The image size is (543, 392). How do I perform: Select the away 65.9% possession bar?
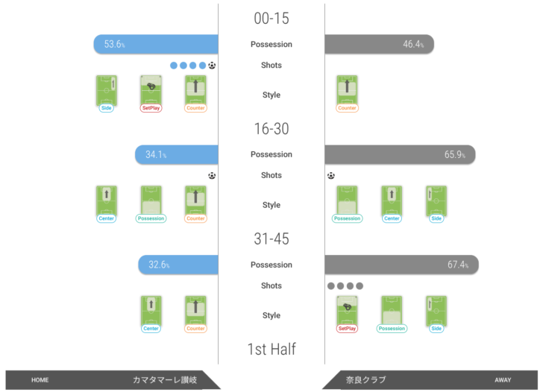pos(400,154)
